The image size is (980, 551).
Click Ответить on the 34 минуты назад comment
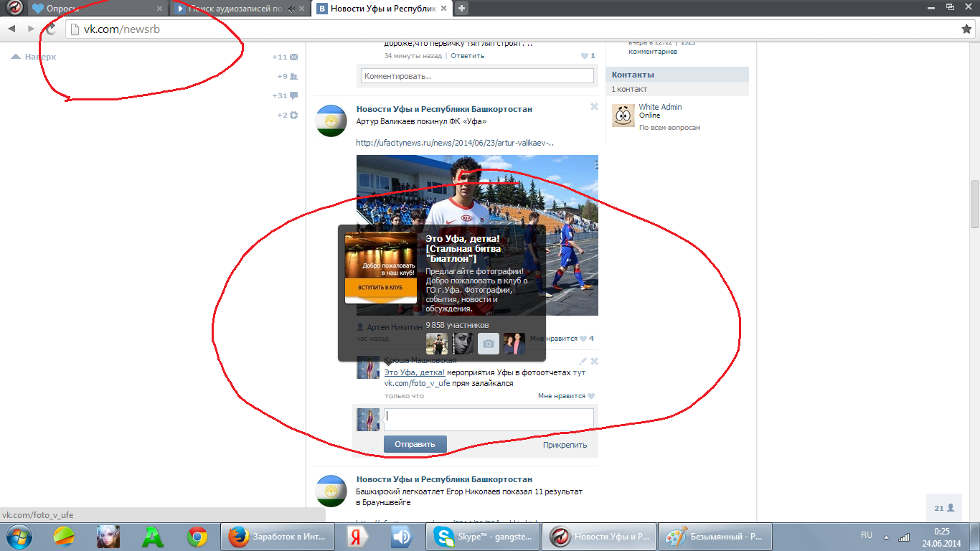pos(467,55)
